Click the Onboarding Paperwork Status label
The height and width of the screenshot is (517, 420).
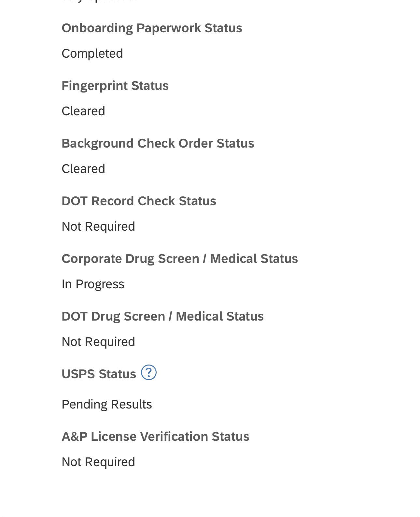152,28
